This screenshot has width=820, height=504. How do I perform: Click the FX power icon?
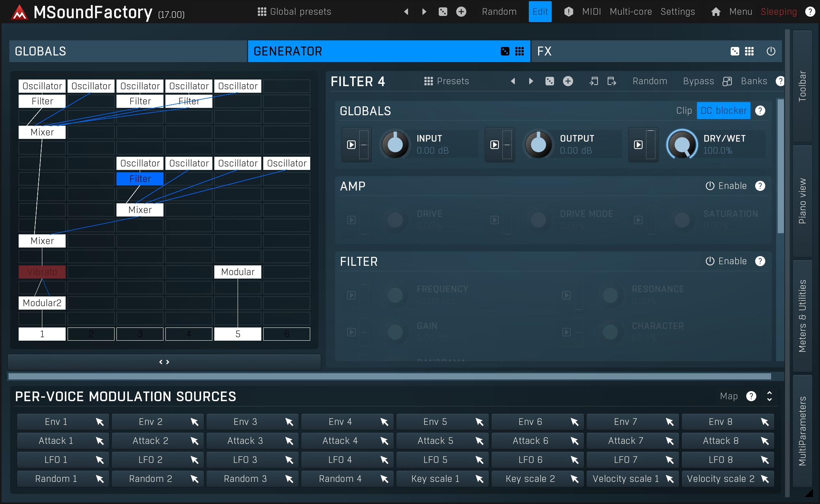(x=771, y=51)
